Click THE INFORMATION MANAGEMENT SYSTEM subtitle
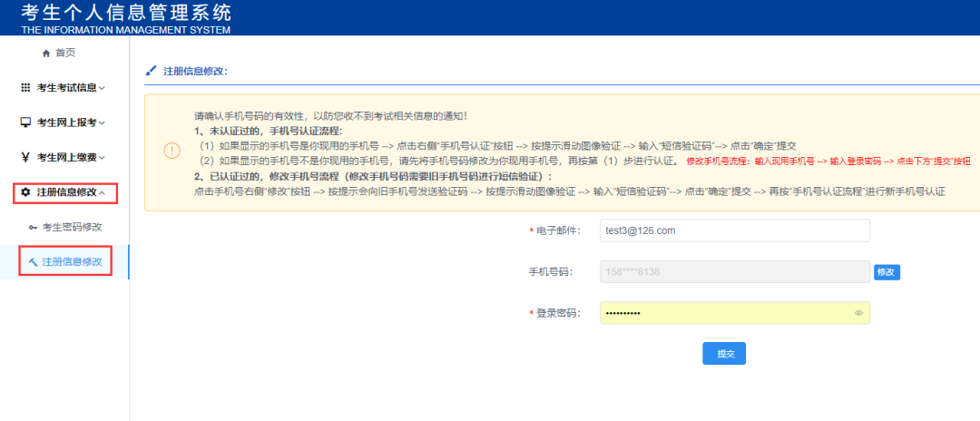 (x=125, y=30)
